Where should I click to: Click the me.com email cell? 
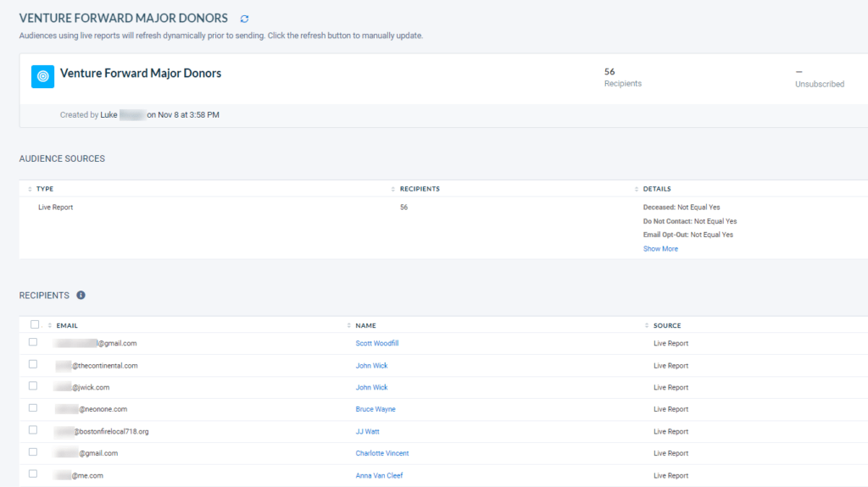point(79,476)
